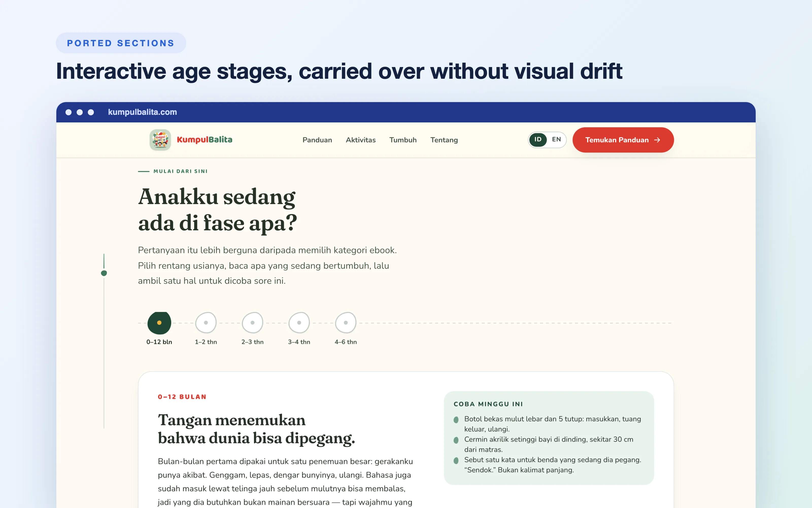Click the KumpulBalita logo icon
Image resolution: width=812 pixels, height=508 pixels.
pos(160,140)
